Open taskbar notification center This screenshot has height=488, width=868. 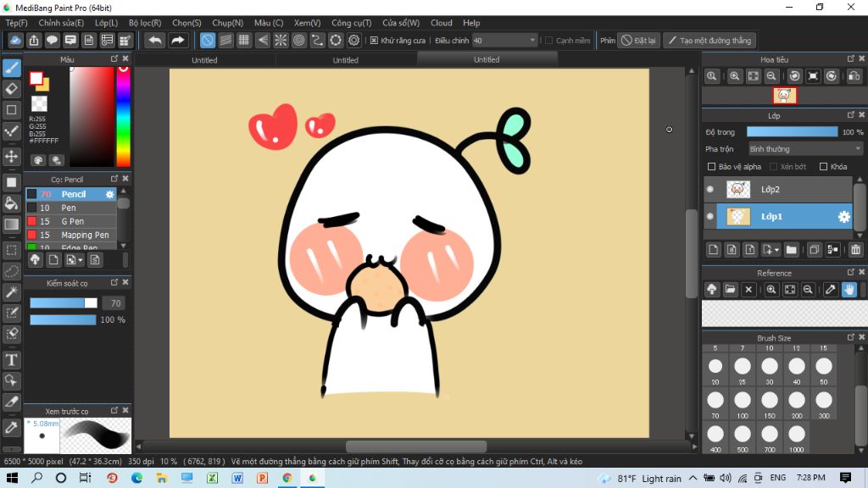click(845, 478)
